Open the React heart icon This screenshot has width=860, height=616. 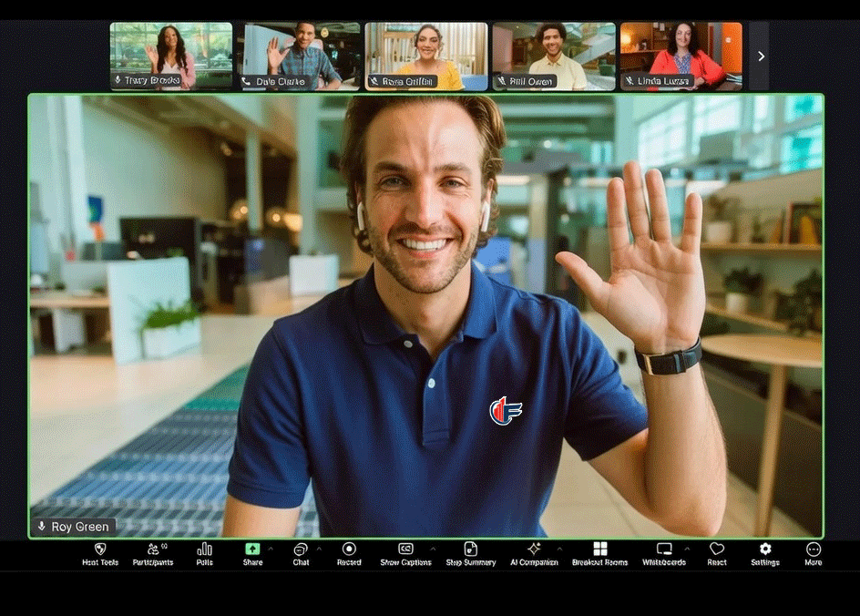click(717, 549)
